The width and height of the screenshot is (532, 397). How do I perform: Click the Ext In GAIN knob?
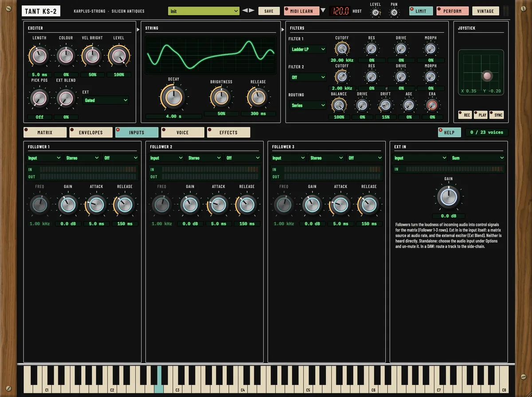click(449, 197)
